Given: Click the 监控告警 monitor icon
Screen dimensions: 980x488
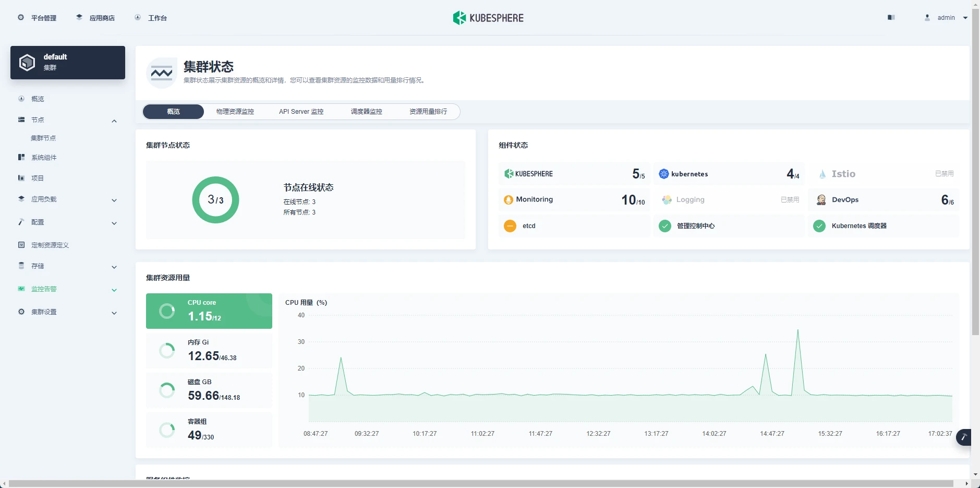Looking at the screenshot, I should 21,289.
